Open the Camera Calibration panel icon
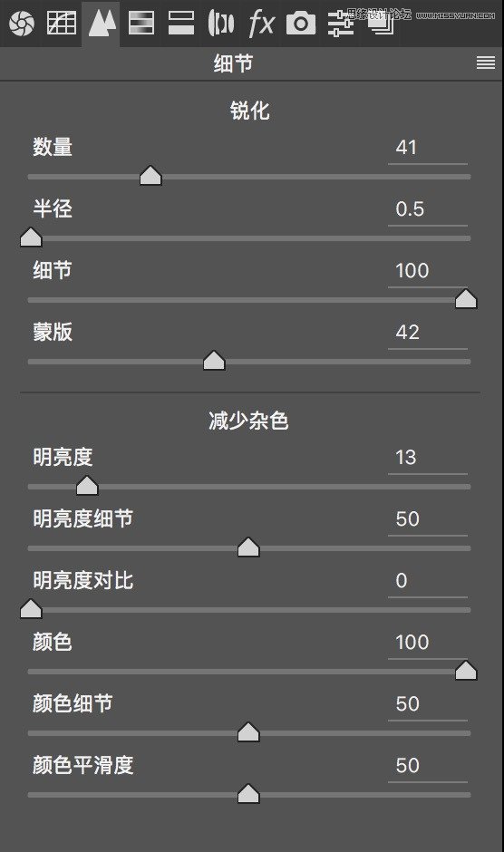This screenshot has width=504, height=852. coord(301,24)
